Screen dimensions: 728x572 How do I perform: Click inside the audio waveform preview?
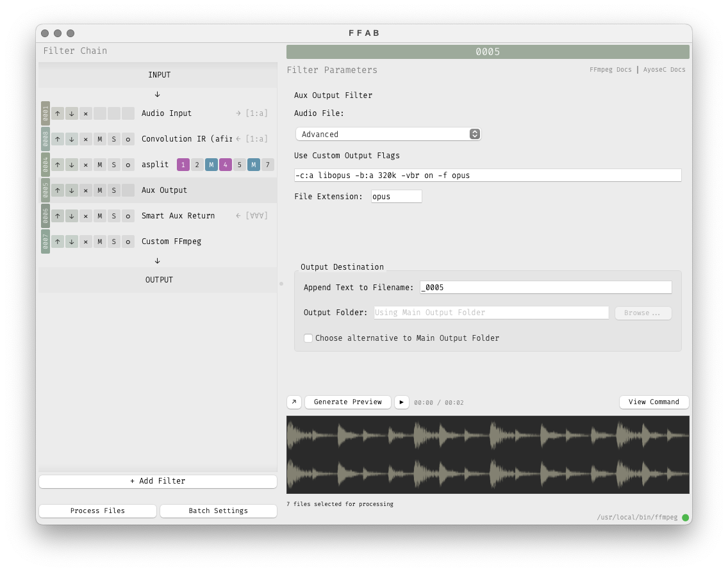[x=488, y=455]
